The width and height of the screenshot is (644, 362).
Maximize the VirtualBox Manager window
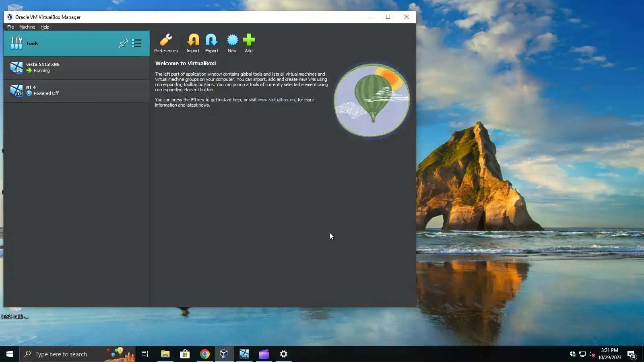(x=388, y=17)
